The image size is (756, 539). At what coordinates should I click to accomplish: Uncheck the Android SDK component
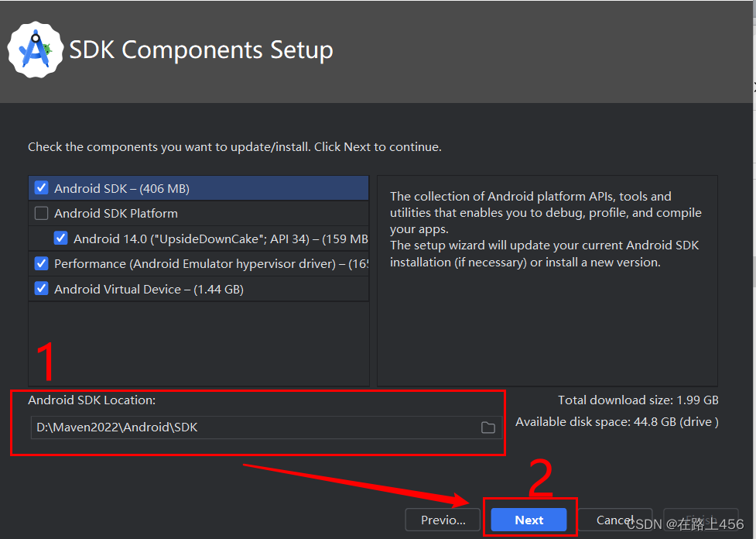[x=41, y=187]
